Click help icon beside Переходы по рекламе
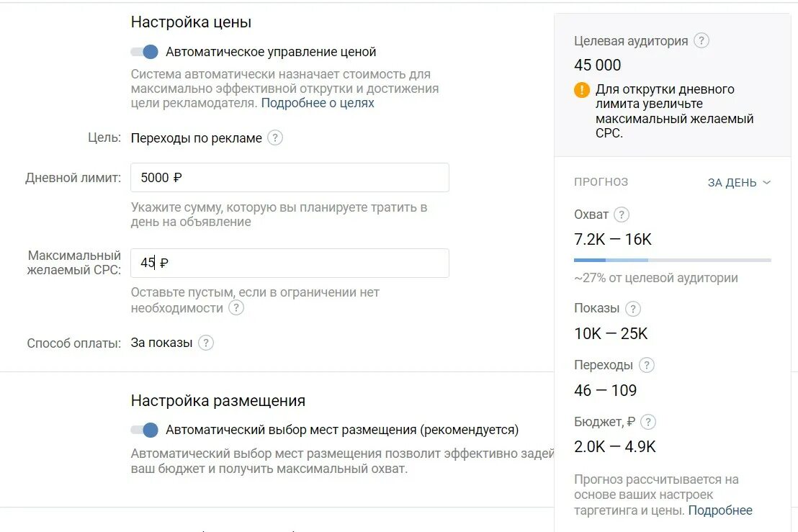The height and width of the screenshot is (532, 798). click(275, 137)
